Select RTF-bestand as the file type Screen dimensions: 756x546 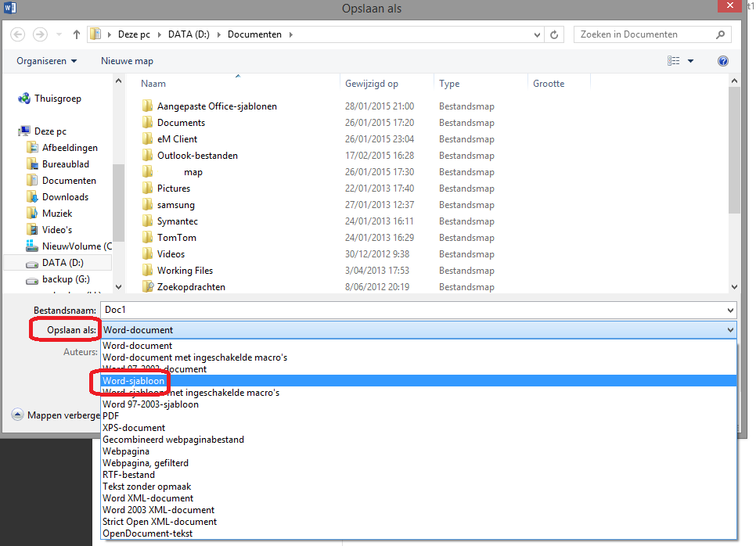coord(419,475)
